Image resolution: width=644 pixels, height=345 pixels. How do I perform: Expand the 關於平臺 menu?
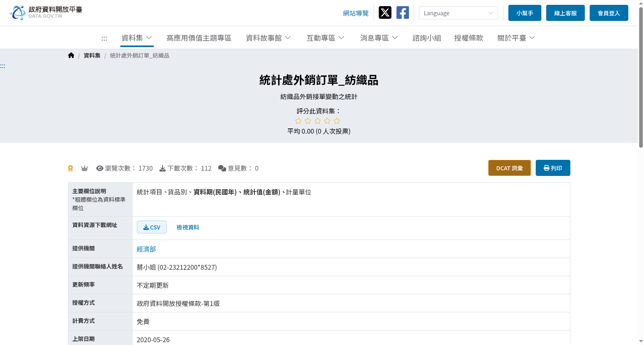tap(516, 38)
